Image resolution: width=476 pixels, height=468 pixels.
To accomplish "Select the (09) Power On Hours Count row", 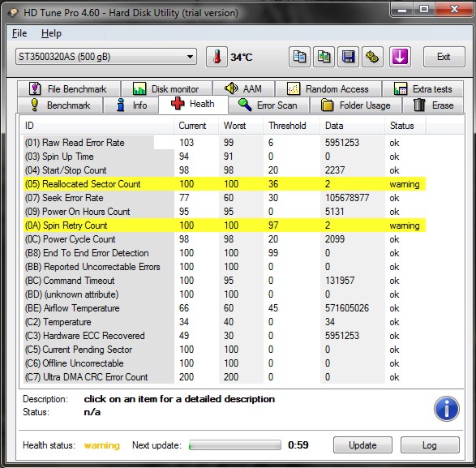I will click(x=225, y=212).
